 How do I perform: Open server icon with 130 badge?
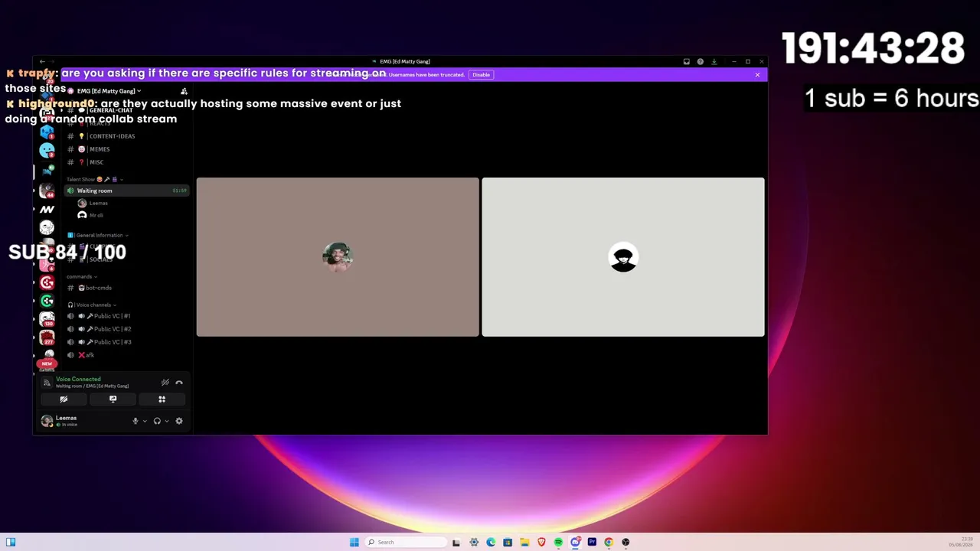[47, 319]
